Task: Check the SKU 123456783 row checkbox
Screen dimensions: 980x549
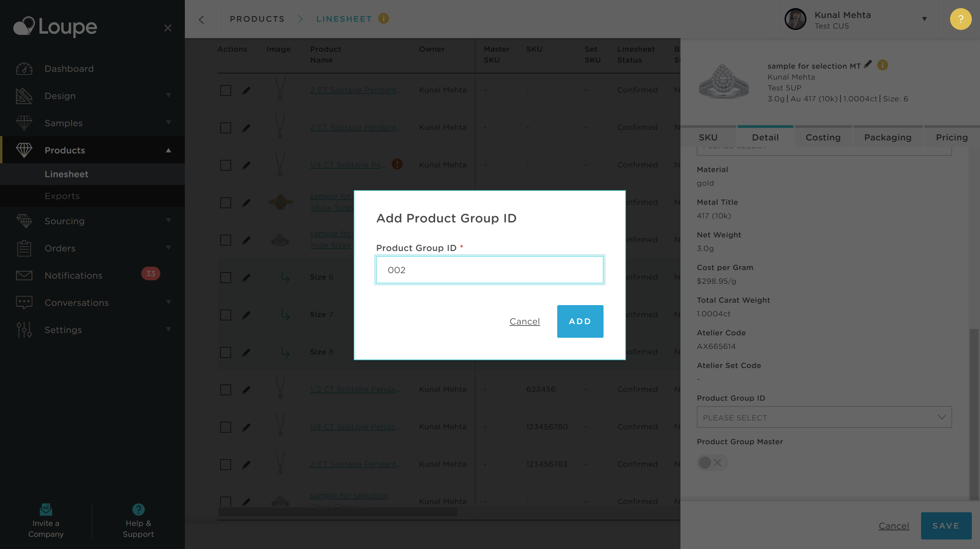Action: click(x=226, y=465)
